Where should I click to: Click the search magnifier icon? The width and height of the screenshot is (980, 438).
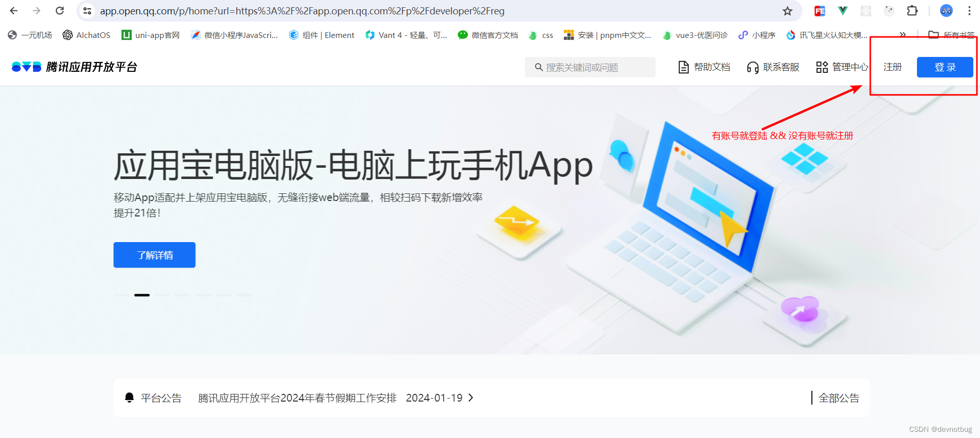coord(539,67)
